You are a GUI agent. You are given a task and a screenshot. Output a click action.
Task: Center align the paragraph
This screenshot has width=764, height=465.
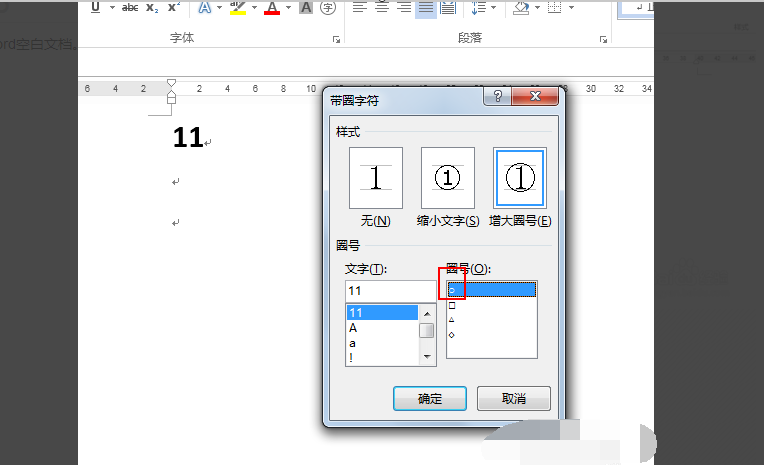coord(382,7)
